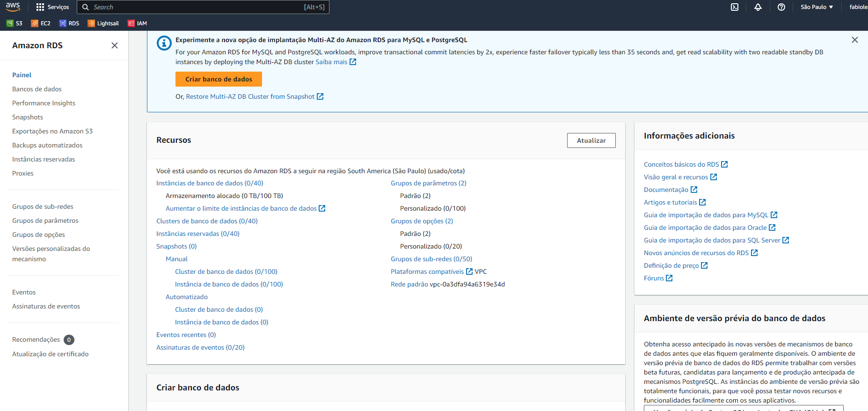Screen dimensions: 868x411
Task: Open Versões personalizadas do mecanismo
Action: pyautogui.click(x=51, y=254)
